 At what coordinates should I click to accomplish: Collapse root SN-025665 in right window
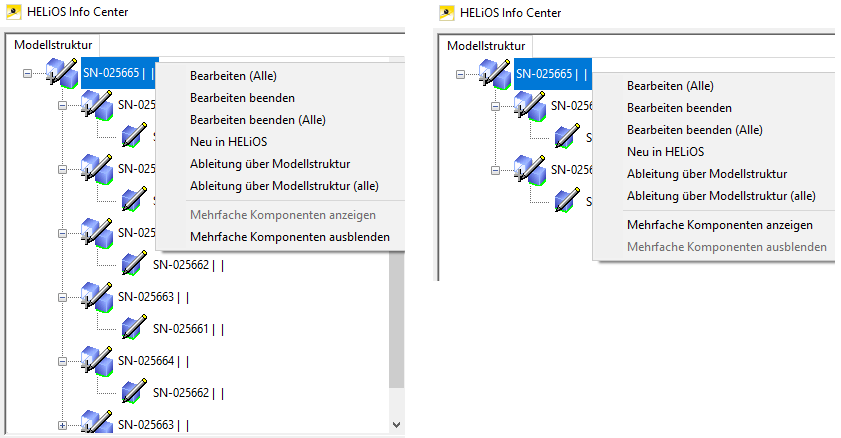460,75
